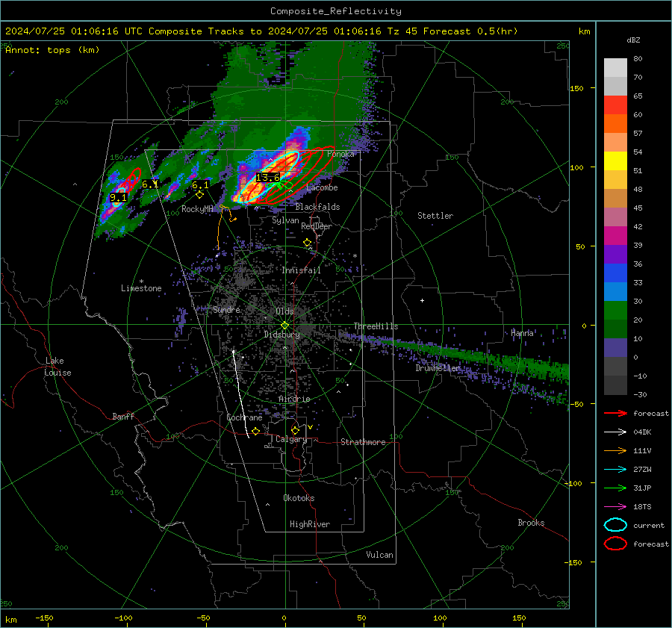Click the yellow diamond marker above RockyMH
Screen dimensions: 672x628
pos(199,195)
